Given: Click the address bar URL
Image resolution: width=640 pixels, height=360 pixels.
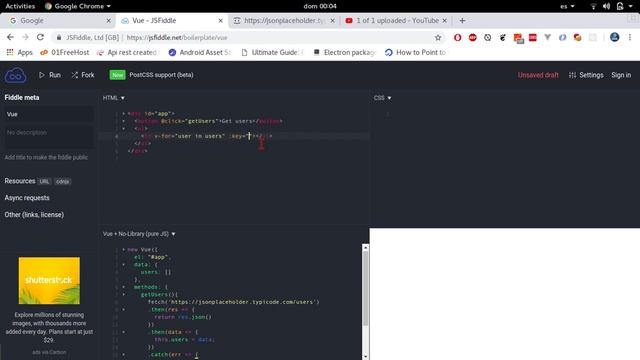Looking at the screenshot, I should tap(177, 38).
